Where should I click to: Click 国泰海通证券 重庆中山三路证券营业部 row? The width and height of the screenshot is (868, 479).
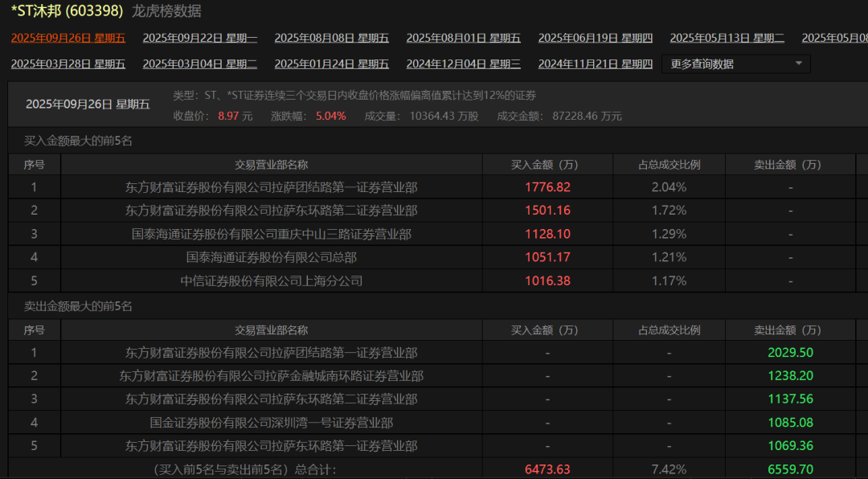272,234
